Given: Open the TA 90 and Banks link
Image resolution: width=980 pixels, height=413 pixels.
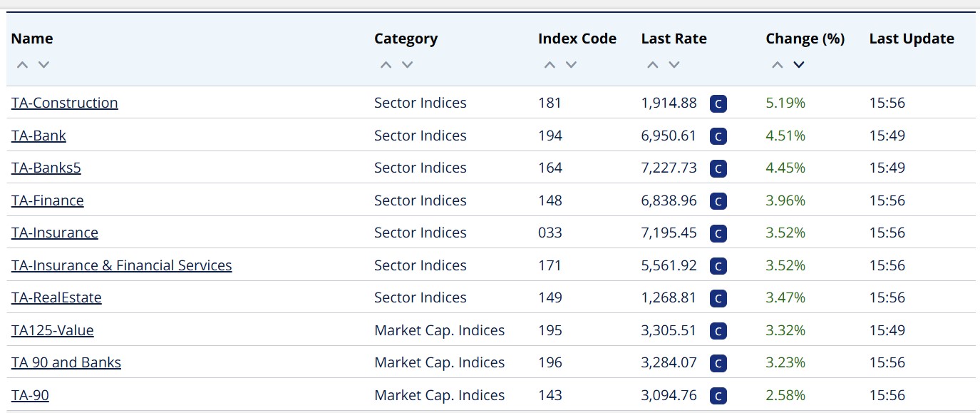Looking at the screenshot, I should tap(66, 362).
